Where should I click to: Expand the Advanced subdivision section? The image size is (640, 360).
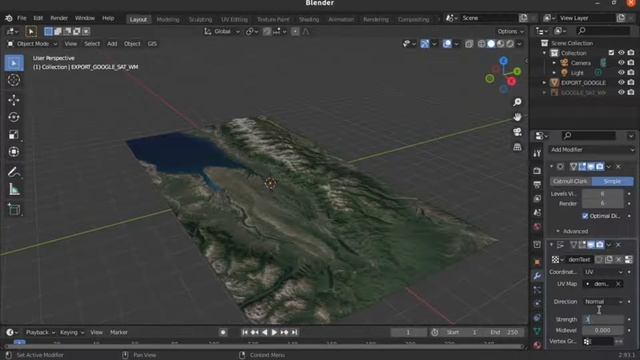point(572,231)
